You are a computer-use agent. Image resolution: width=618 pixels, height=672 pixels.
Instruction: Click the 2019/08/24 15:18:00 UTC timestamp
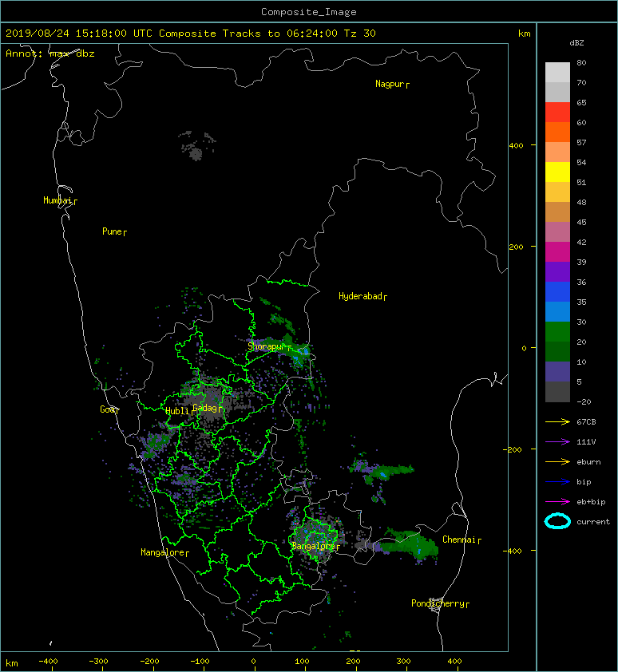click(78, 34)
